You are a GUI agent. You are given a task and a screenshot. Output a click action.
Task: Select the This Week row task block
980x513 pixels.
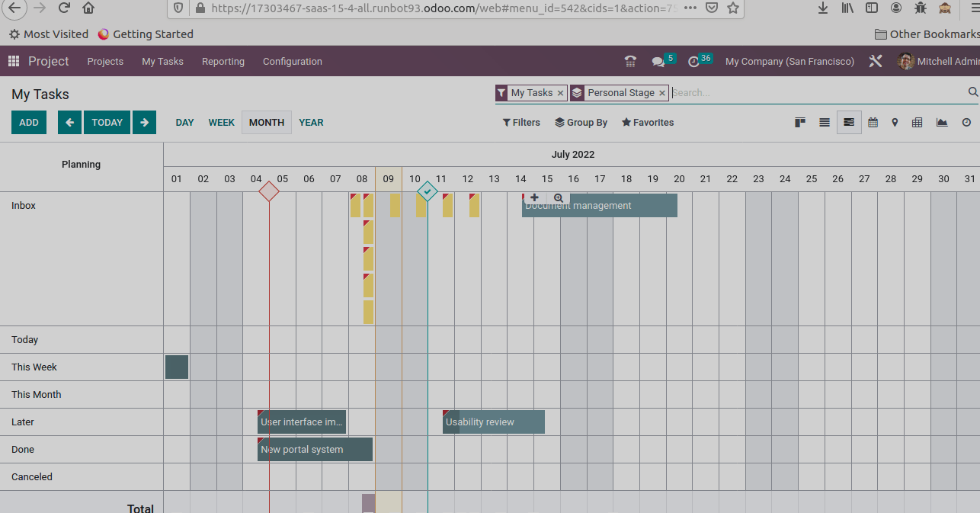click(x=177, y=367)
